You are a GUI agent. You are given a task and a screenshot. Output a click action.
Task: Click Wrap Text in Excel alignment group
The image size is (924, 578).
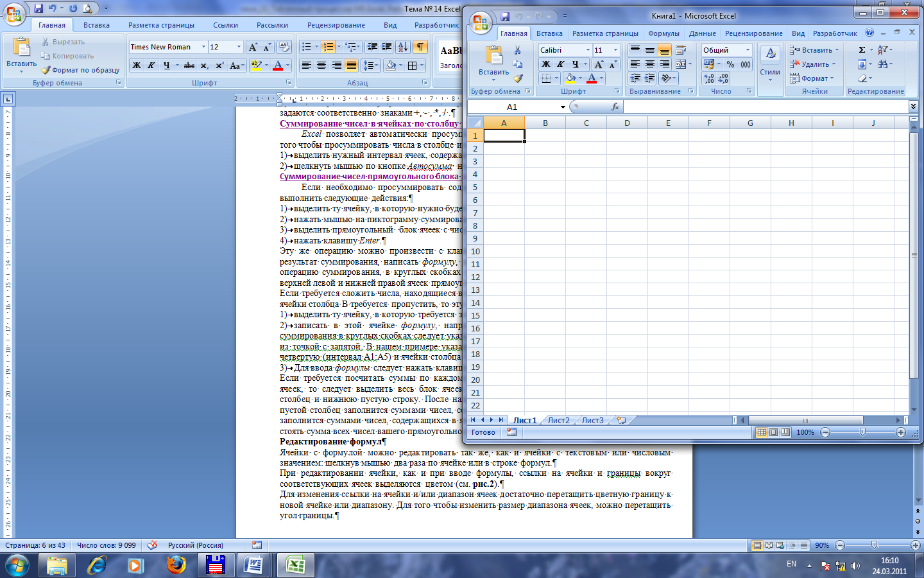coord(681,49)
